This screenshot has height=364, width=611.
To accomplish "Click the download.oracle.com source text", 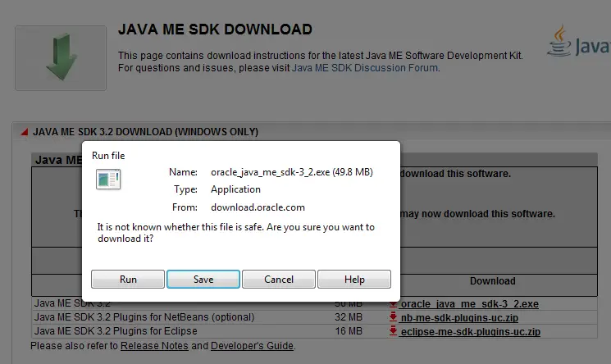I will coord(258,207).
